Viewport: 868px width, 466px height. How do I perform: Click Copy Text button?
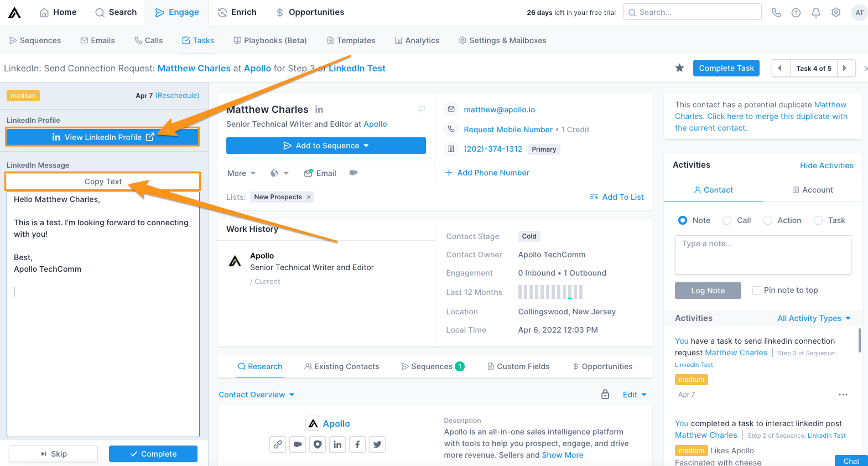point(103,182)
